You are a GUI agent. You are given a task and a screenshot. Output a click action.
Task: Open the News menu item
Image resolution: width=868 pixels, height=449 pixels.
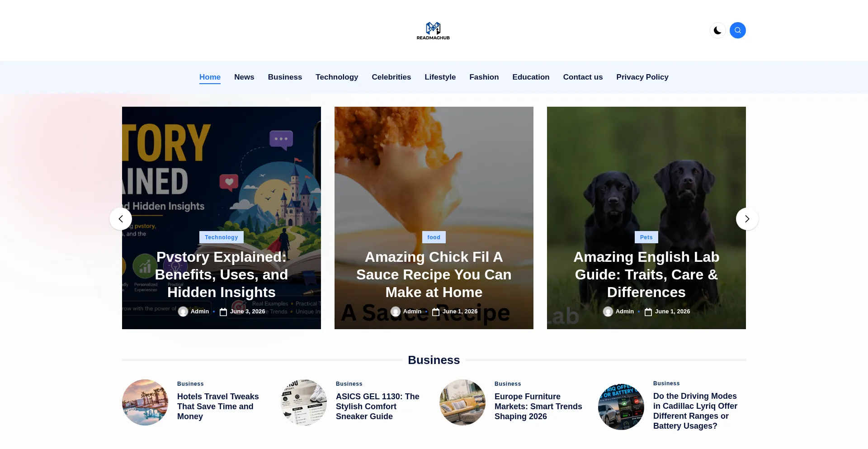[244, 77]
